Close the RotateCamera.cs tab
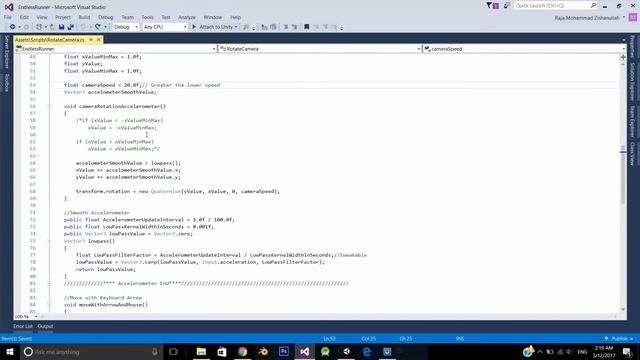 [x=98, y=40]
